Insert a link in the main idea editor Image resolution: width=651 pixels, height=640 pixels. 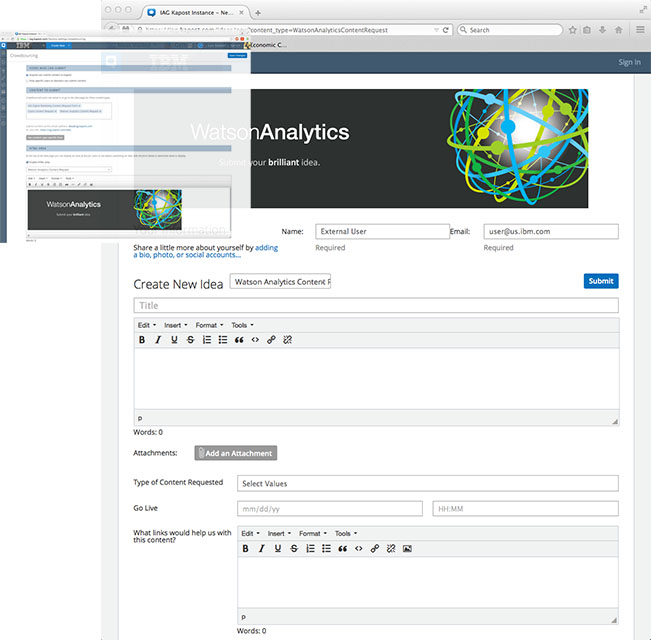[x=271, y=340]
